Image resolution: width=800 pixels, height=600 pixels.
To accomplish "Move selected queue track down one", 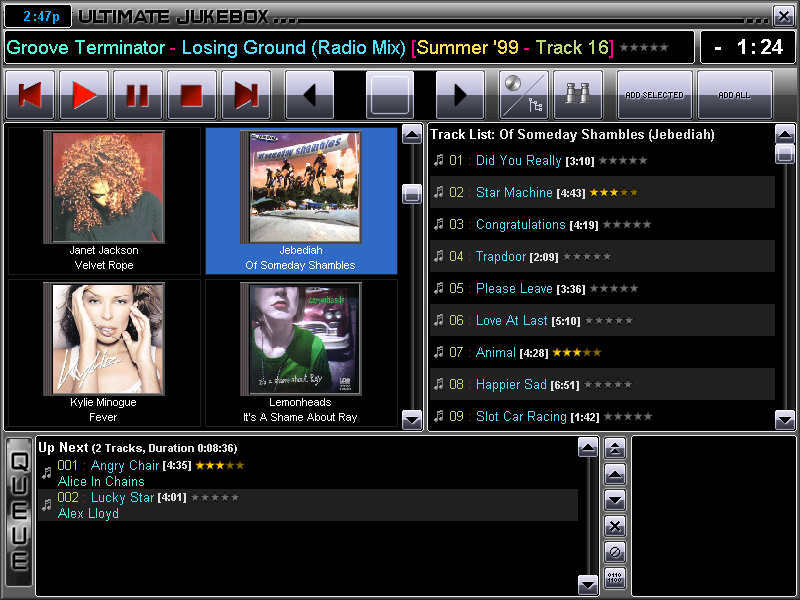I will (x=615, y=501).
